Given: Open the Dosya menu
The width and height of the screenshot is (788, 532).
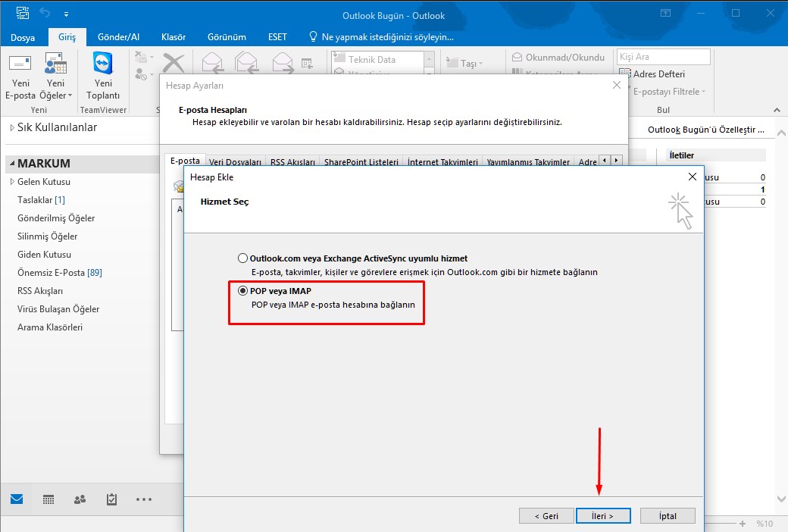Looking at the screenshot, I should (x=23, y=37).
